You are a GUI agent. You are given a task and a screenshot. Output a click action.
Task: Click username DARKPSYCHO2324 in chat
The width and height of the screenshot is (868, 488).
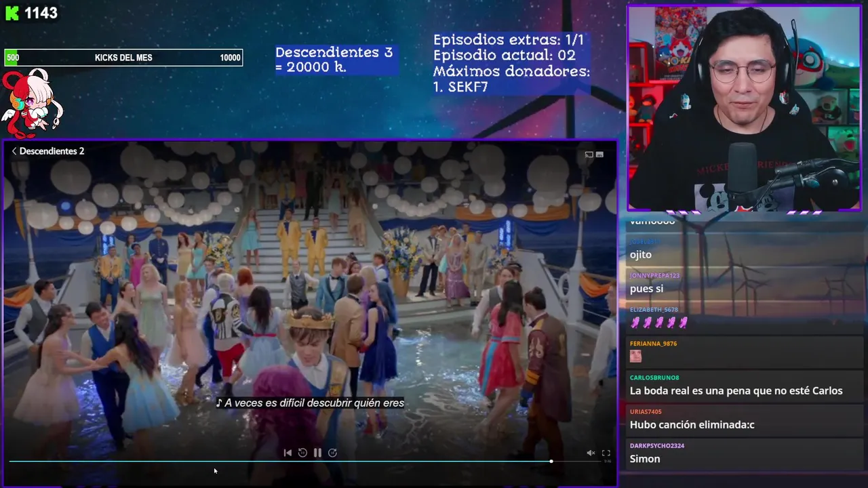(x=657, y=445)
